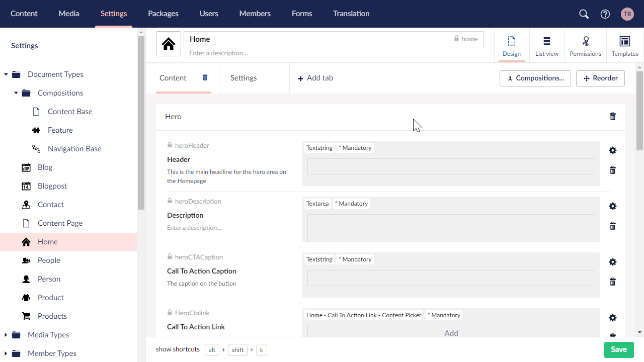Select the Settings tab in editor
This screenshot has height=362, width=644.
pos(244,78)
